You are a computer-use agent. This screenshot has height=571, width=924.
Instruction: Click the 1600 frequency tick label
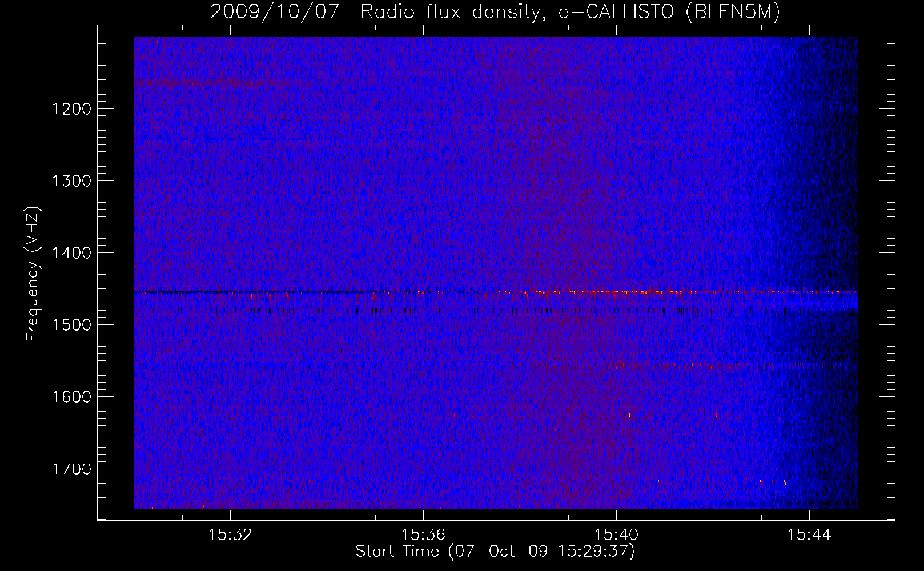click(x=71, y=397)
